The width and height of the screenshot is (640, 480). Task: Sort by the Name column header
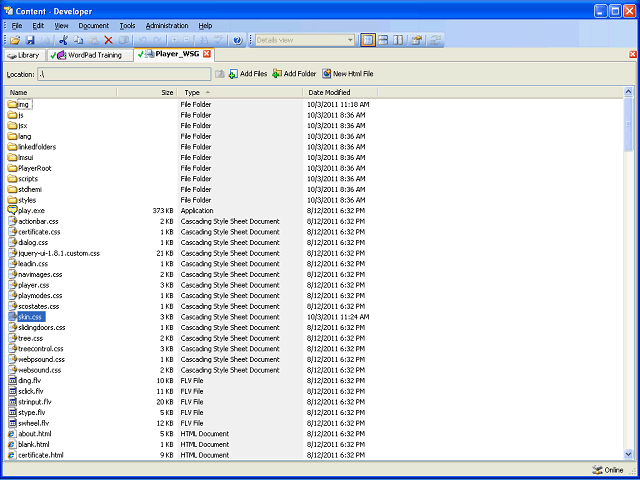tap(61, 93)
